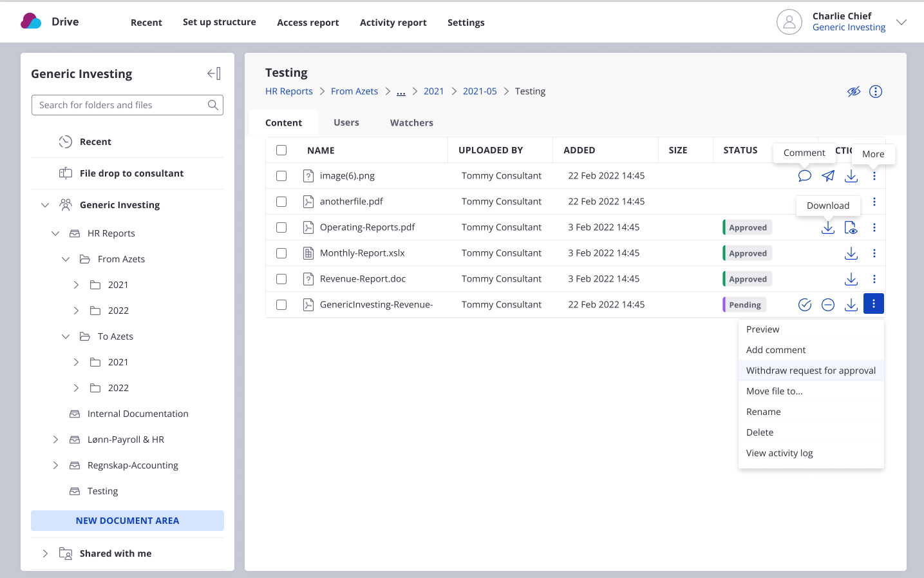Switch to the Users tab
The image size is (924, 578).
click(x=346, y=122)
